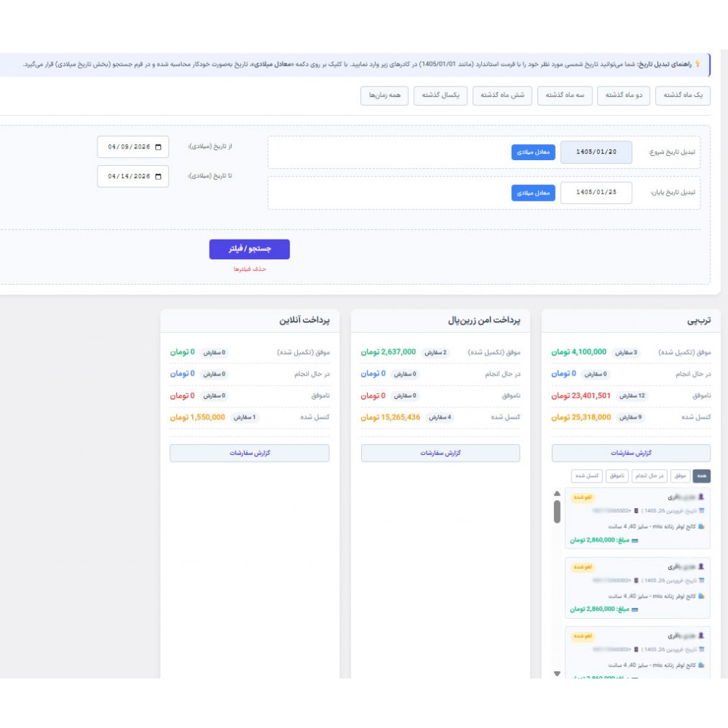Click the 'جستجو / فیلتر' button
The width and height of the screenshot is (728, 728).
click(x=249, y=249)
